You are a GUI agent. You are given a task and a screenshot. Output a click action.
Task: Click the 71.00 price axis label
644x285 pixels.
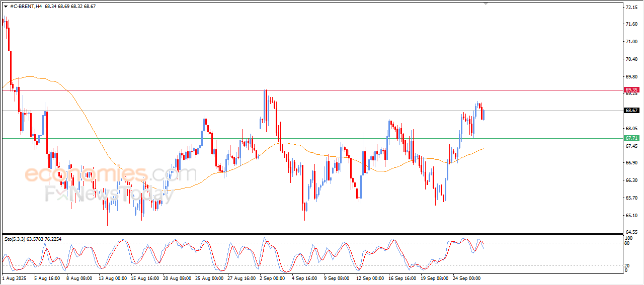pyautogui.click(x=632, y=42)
